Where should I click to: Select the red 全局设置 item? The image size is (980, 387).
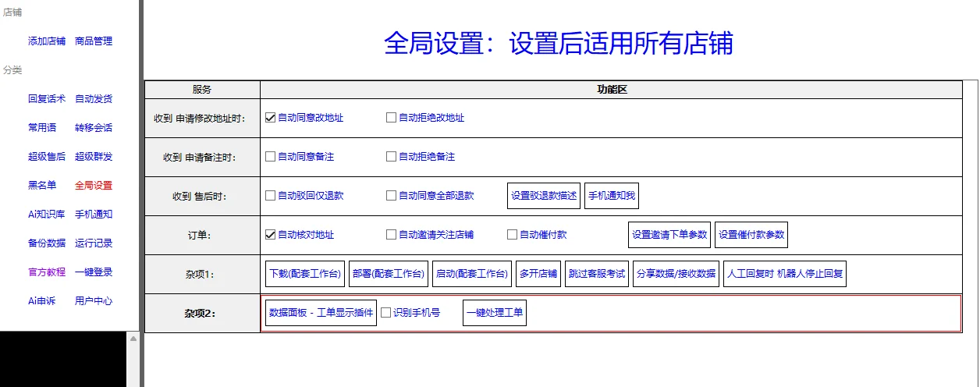(x=94, y=186)
